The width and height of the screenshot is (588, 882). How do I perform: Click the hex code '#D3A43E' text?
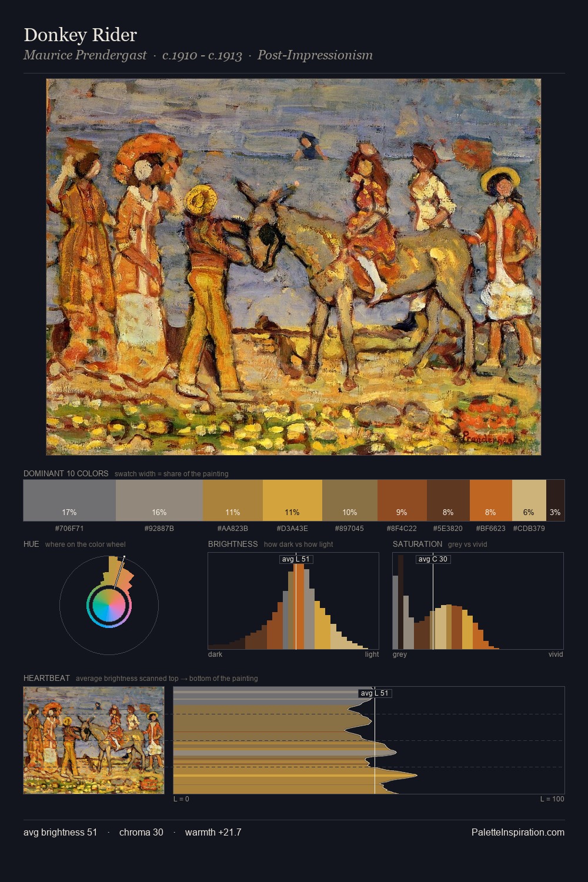point(292,528)
